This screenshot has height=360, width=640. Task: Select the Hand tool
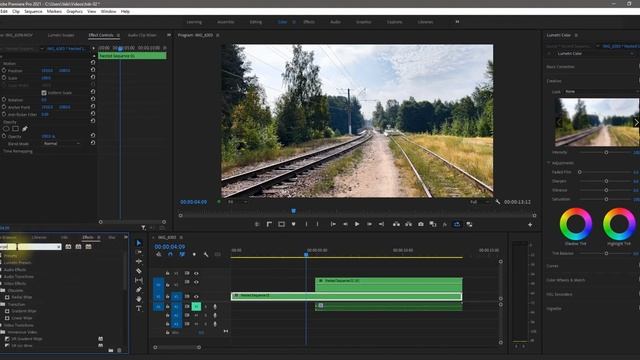click(139, 299)
